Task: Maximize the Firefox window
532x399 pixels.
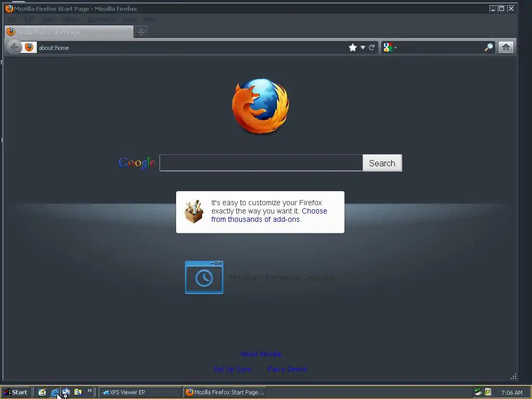Action: coord(501,9)
